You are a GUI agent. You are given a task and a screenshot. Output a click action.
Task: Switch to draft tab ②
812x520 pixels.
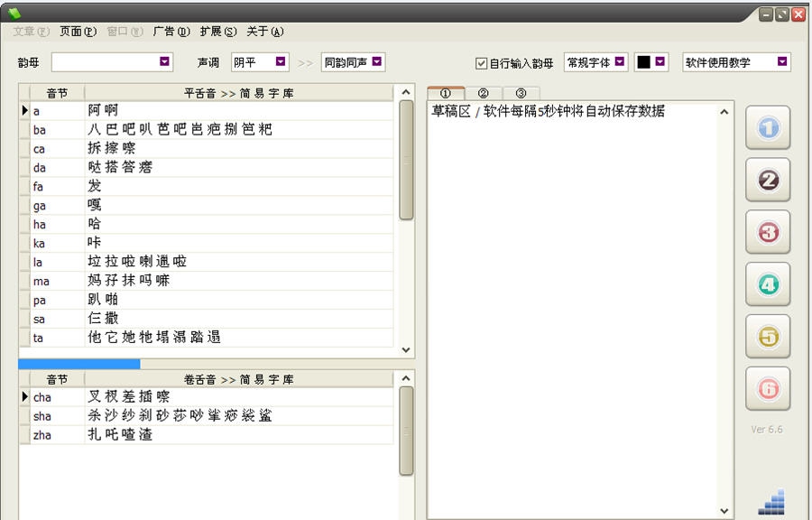tap(484, 92)
